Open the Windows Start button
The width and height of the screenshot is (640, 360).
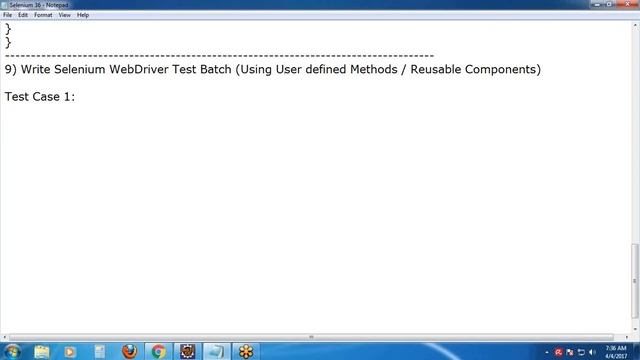click(12, 351)
